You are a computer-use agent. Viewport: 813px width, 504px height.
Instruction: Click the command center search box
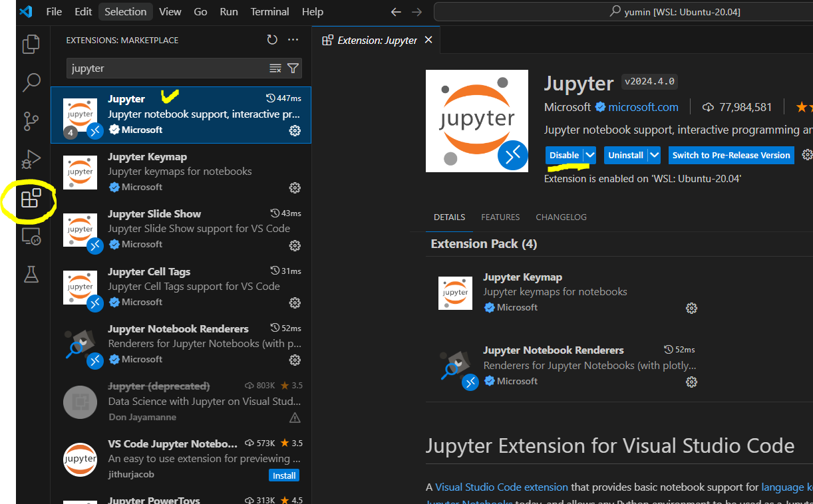click(623, 12)
